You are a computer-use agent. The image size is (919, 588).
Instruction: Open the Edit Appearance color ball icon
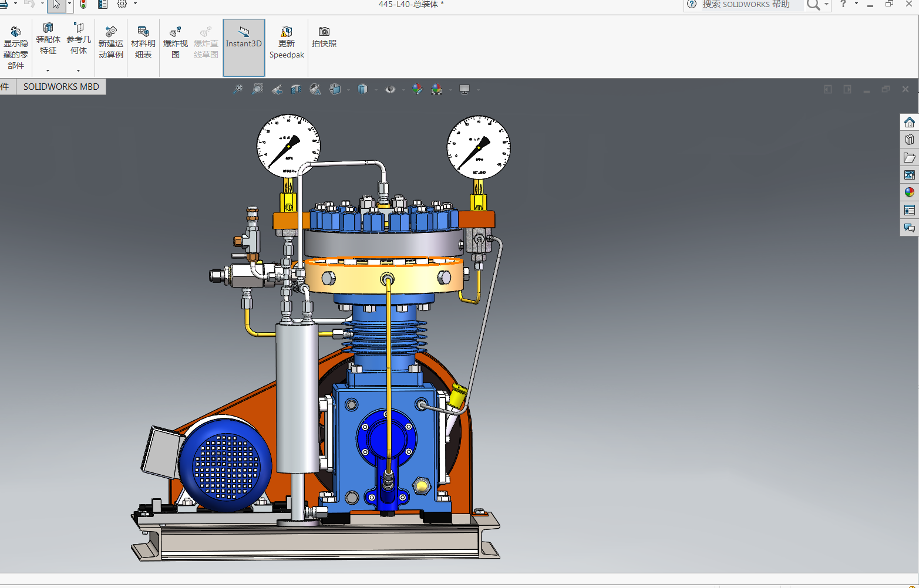point(417,89)
